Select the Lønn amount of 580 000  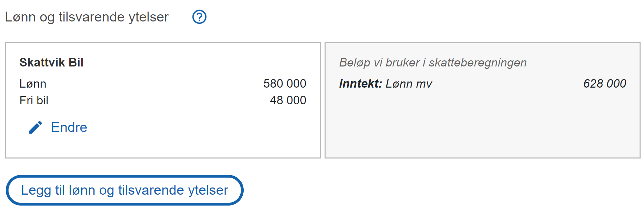(x=285, y=83)
